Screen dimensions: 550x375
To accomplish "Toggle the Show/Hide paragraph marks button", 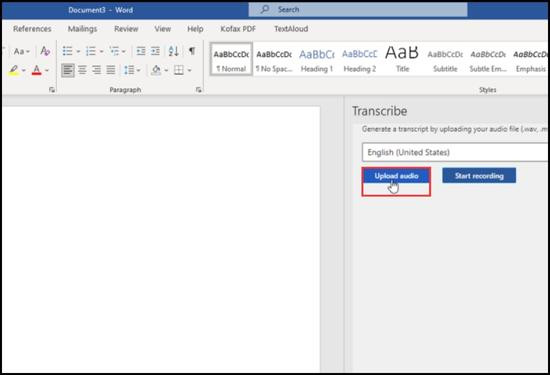I will [192, 51].
